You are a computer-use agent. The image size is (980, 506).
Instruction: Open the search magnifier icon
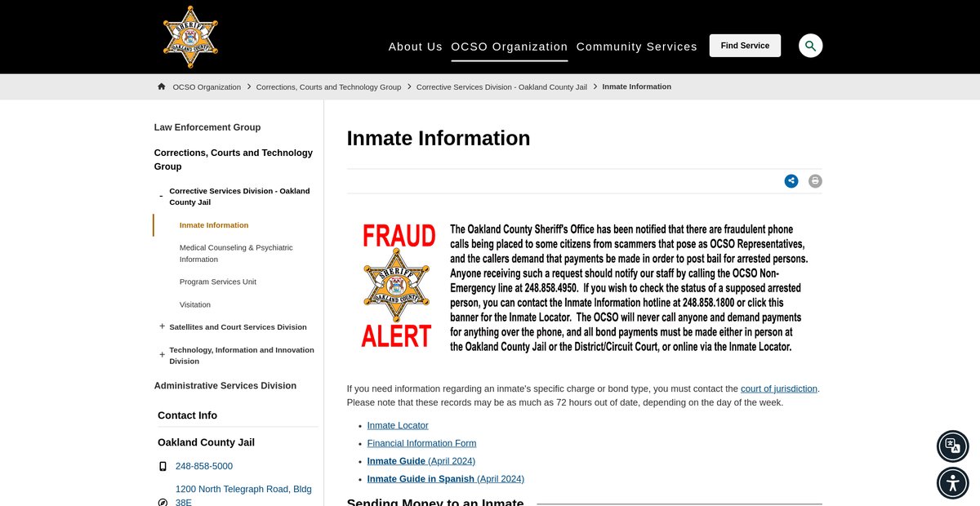tap(810, 46)
